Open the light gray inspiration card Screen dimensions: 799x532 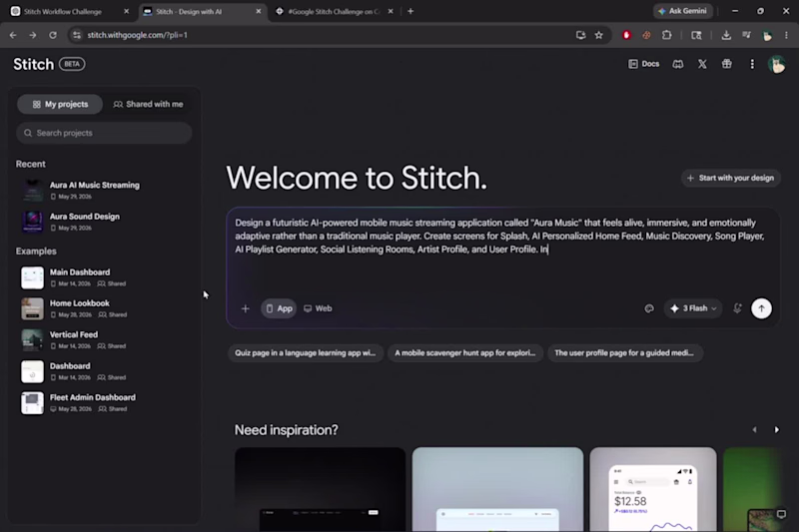(497, 489)
